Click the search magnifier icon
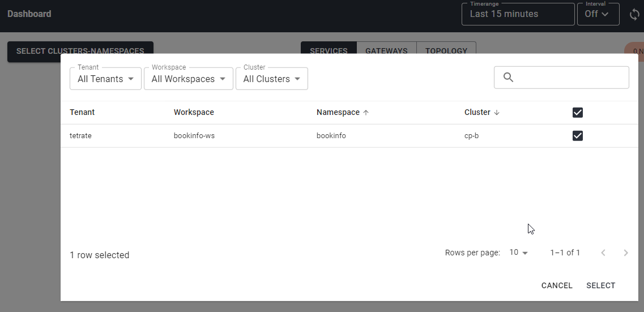The width and height of the screenshot is (644, 312). 508,77
